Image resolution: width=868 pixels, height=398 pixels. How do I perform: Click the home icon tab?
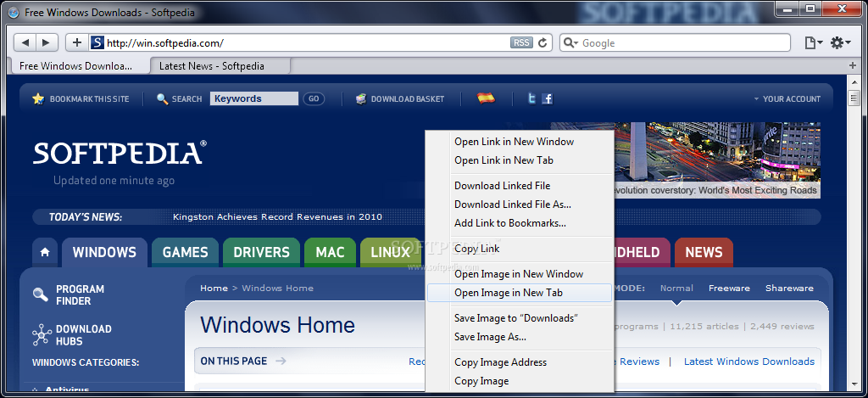(x=45, y=252)
